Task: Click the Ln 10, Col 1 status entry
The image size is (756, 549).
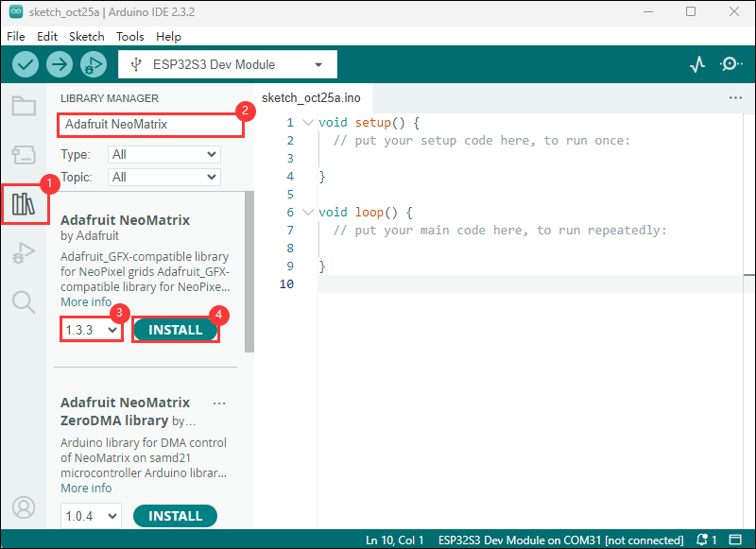Action: point(394,540)
